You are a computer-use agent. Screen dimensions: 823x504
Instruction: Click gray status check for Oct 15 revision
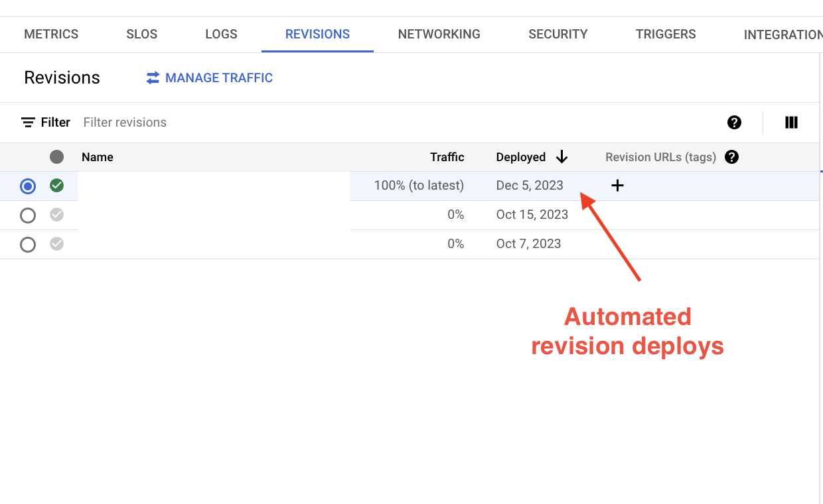tap(57, 215)
